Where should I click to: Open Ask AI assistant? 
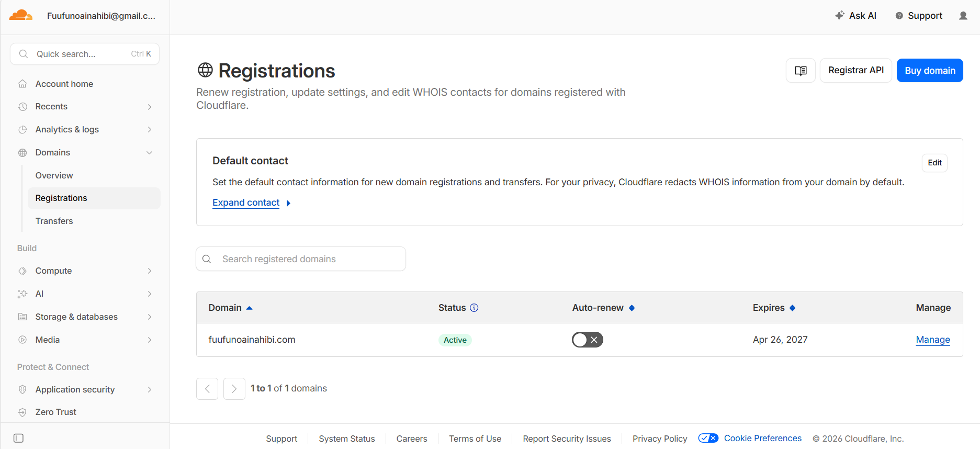coord(856,16)
